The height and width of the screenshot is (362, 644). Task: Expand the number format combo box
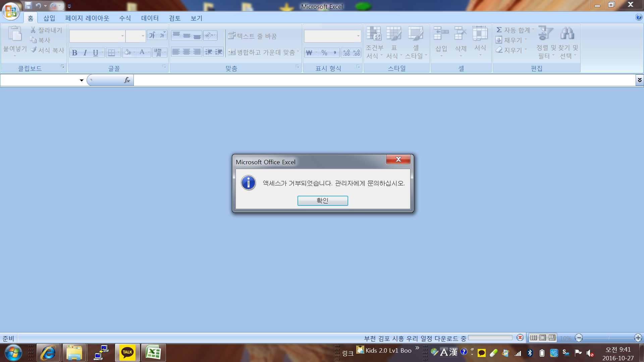pos(358,36)
